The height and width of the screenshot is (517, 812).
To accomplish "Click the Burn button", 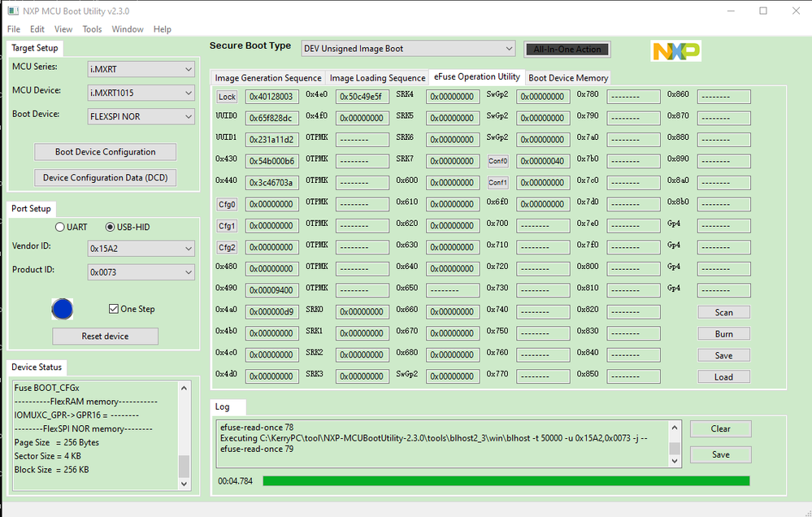I will pos(723,334).
